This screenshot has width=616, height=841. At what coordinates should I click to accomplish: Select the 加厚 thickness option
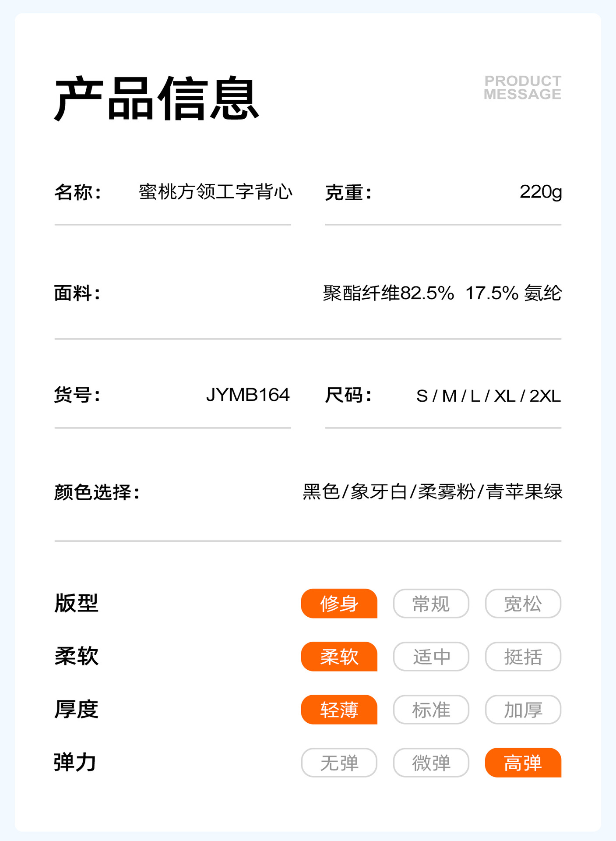click(x=523, y=709)
